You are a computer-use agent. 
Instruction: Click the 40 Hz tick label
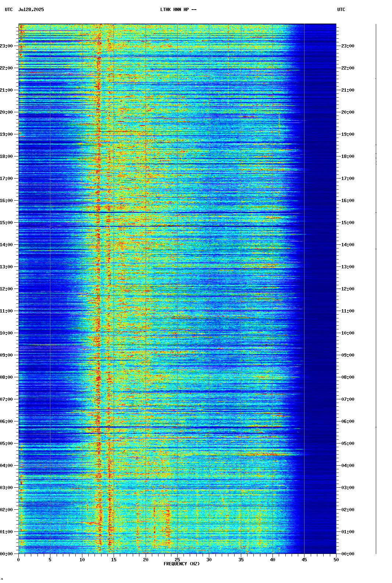272,560
